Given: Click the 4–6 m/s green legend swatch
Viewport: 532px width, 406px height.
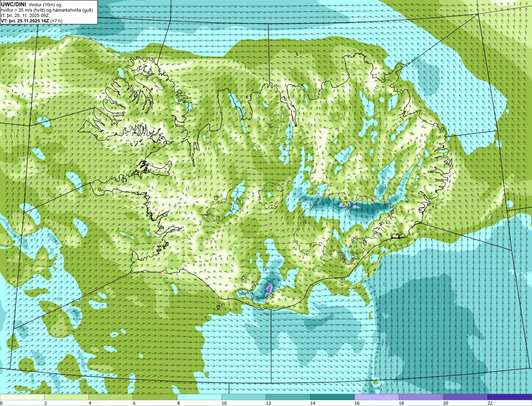Looking at the screenshot, I should 111,397.
